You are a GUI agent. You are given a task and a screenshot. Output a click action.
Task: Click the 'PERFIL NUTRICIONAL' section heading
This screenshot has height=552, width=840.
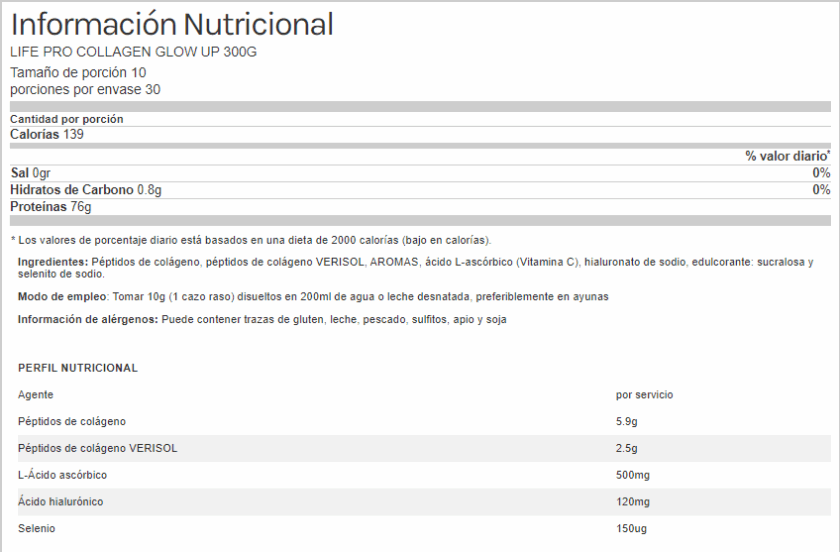pyautogui.click(x=78, y=368)
